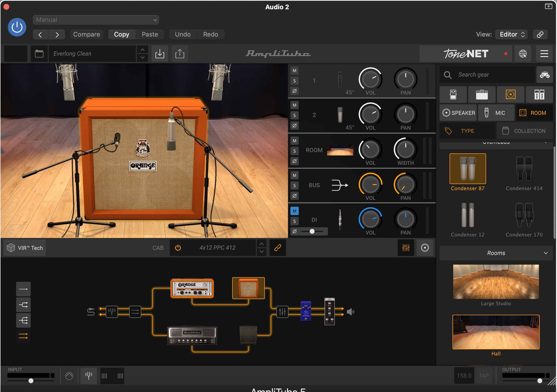Click the gear filter icon beside search
Image resolution: width=557 pixels, height=392 pixels.
tap(545, 75)
